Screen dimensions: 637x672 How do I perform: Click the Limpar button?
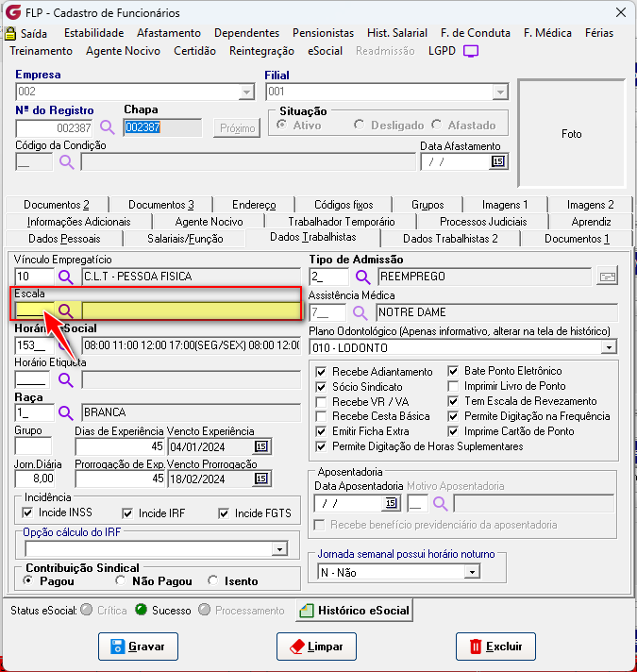point(316,647)
